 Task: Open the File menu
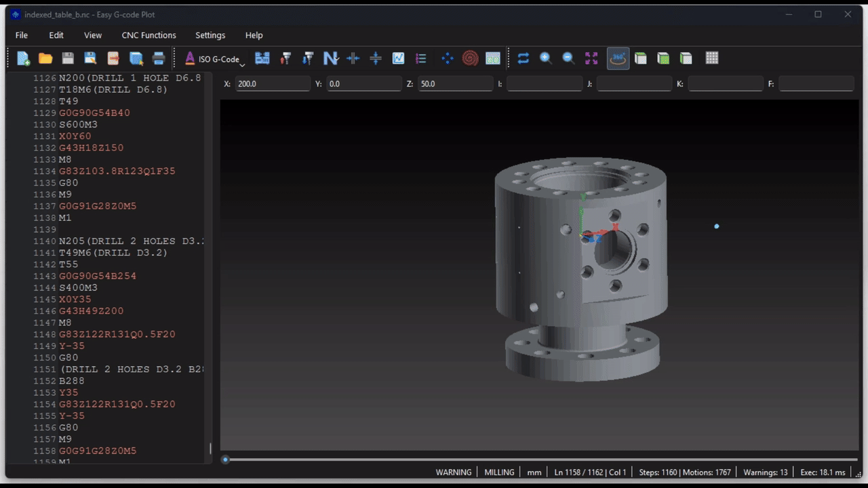tap(22, 35)
